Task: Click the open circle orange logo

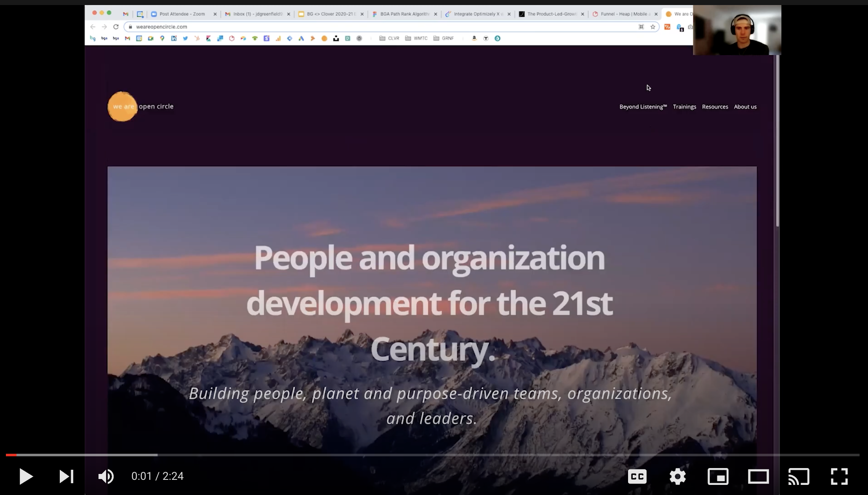Action: click(x=122, y=106)
